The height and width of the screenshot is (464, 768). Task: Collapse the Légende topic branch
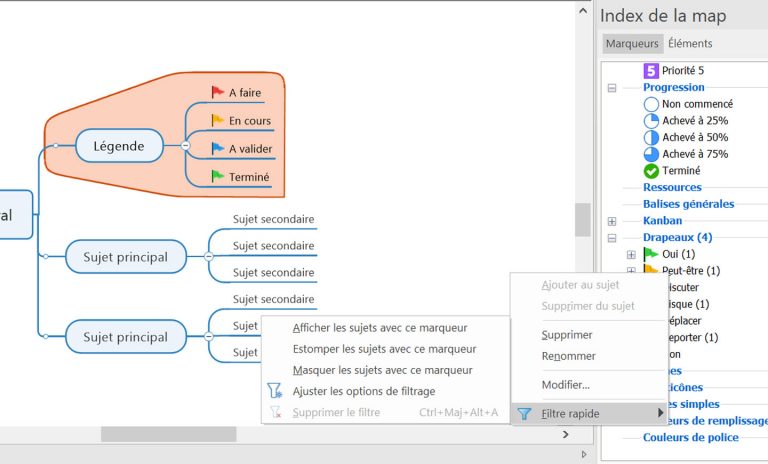(185, 146)
